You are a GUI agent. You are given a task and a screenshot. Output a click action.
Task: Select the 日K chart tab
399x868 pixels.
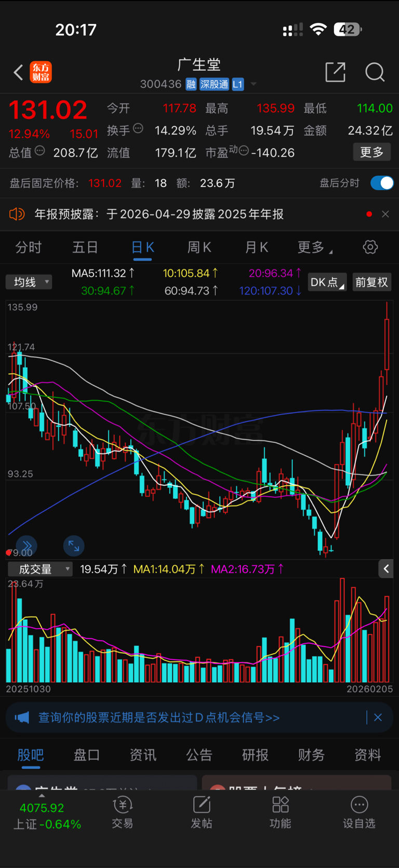click(142, 248)
